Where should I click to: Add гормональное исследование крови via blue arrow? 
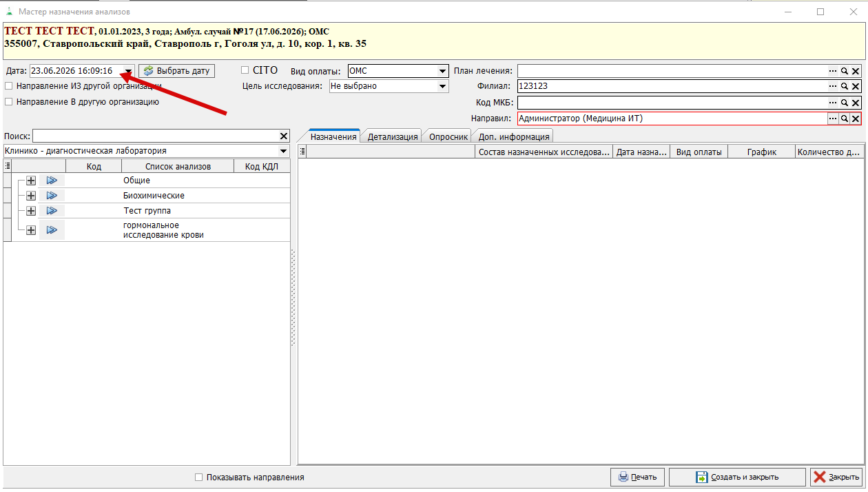tap(52, 230)
